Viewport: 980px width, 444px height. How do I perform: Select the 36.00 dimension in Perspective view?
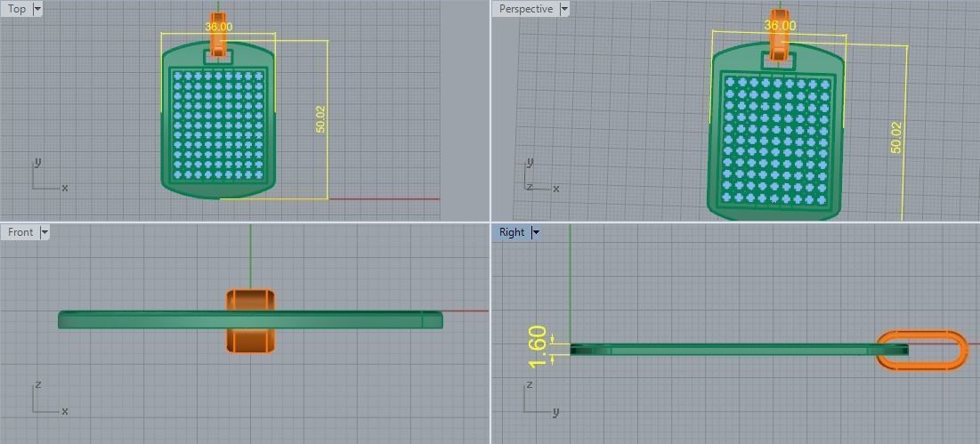(x=780, y=26)
